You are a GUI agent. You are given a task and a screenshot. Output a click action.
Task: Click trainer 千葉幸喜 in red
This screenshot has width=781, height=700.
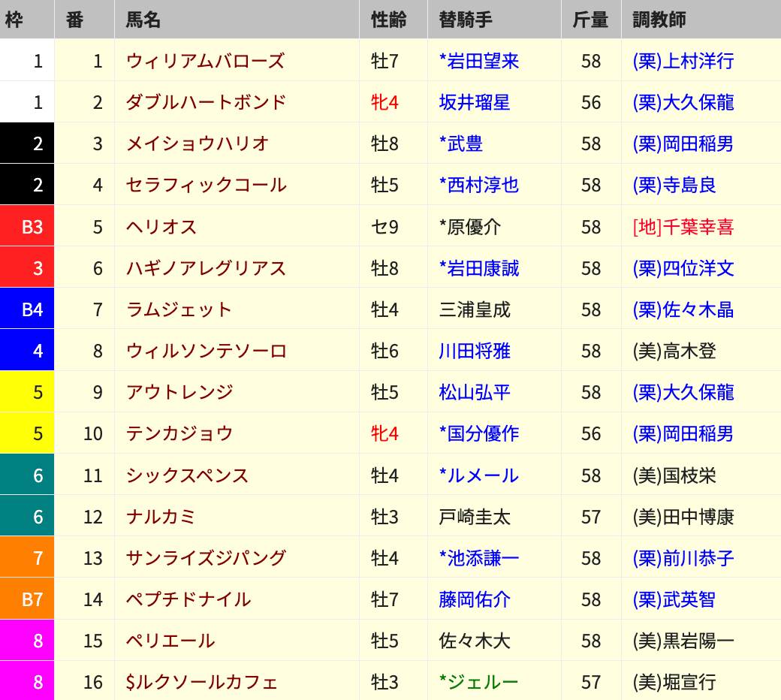pos(683,227)
